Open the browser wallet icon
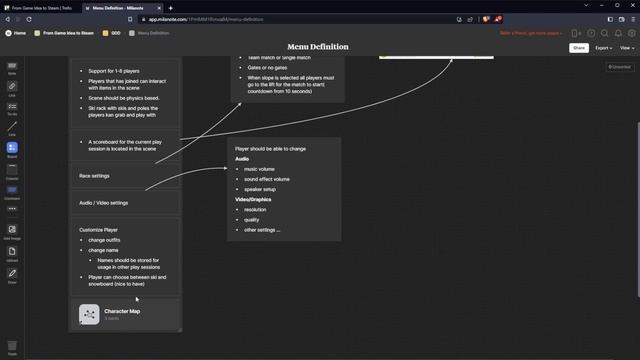The width and height of the screenshot is (640, 360). coord(622,19)
